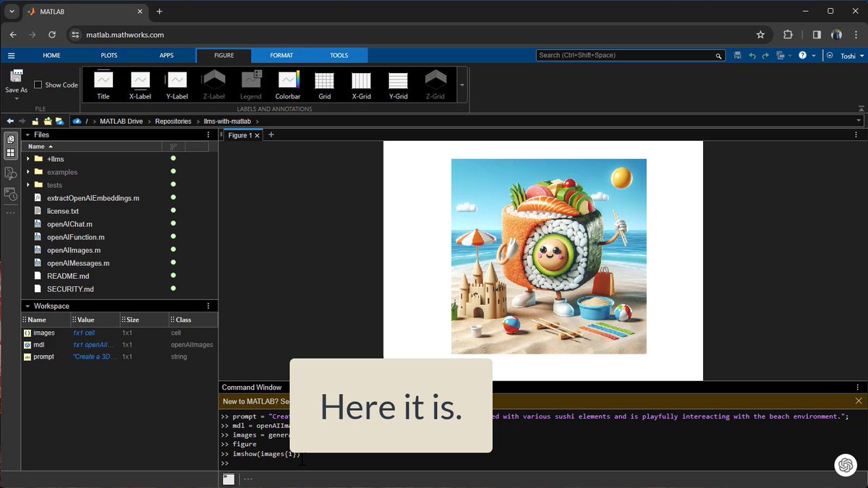Add an X-Label annotation

(x=140, y=85)
